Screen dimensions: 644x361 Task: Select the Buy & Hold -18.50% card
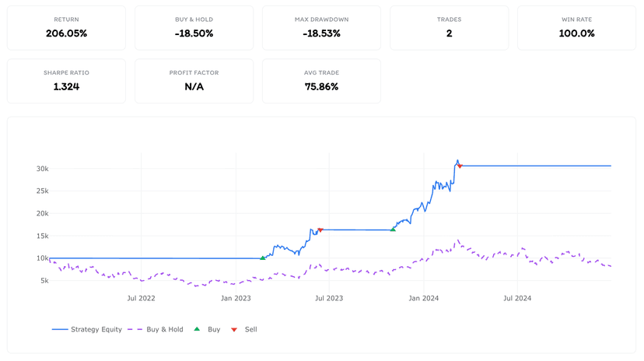(194, 28)
